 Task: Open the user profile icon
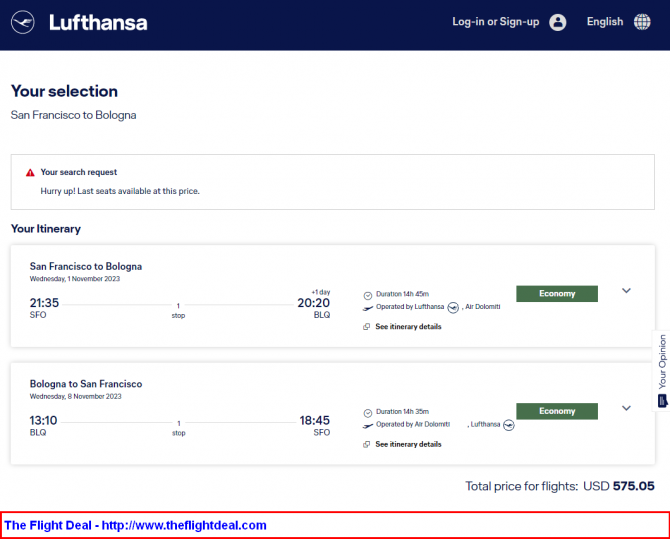coord(558,22)
